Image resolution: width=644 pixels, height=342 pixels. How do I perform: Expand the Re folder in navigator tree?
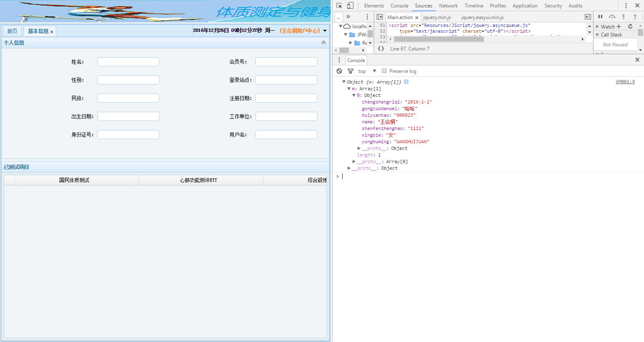pyautogui.click(x=351, y=43)
